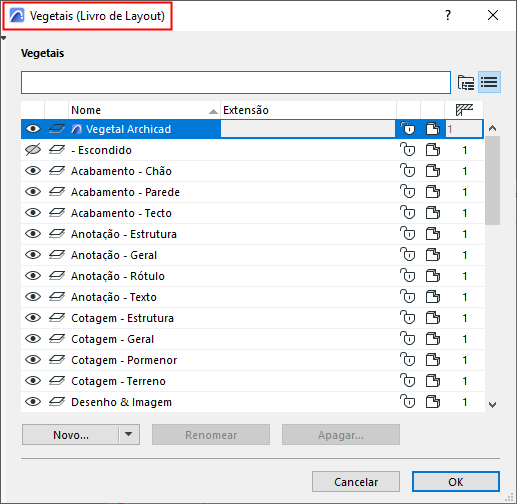Toggle wireframe icon for Acabamento - Tecto
This screenshot has width=517, height=504.
[x=433, y=213]
